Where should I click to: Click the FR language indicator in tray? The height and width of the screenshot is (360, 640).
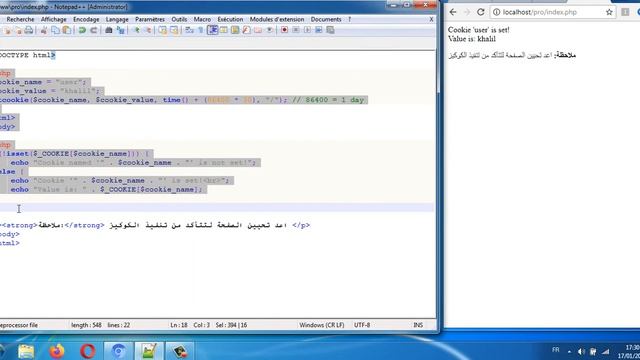point(556,350)
